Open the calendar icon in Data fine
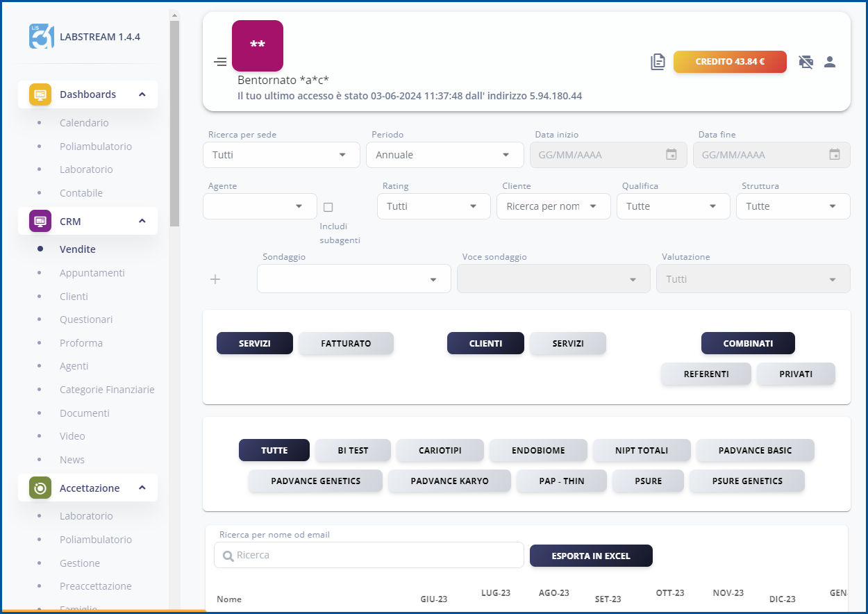 834,154
